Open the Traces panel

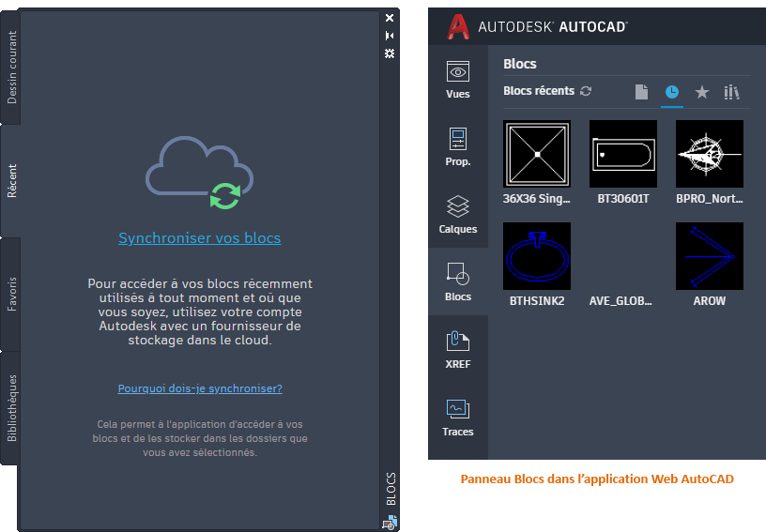[458, 418]
